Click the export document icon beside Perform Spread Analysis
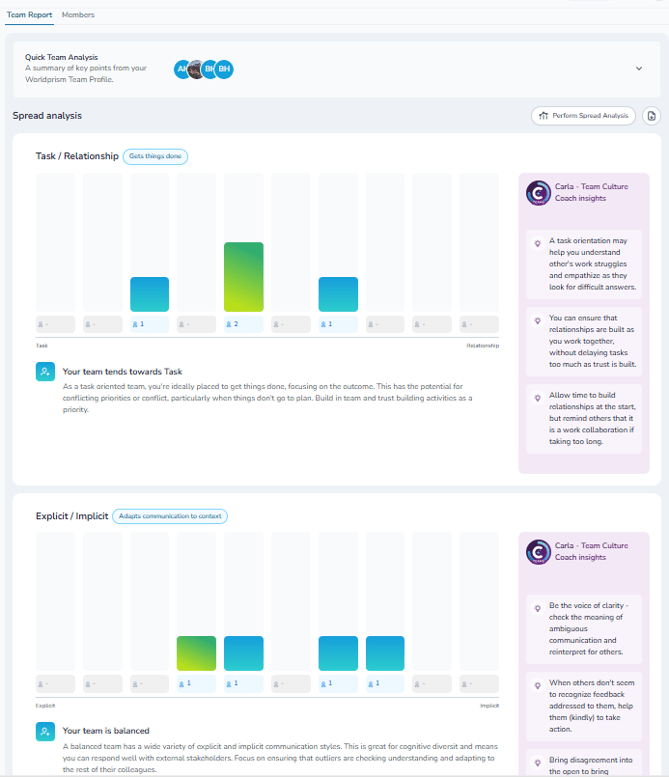The width and height of the screenshot is (669, 777). pos(652,116)
